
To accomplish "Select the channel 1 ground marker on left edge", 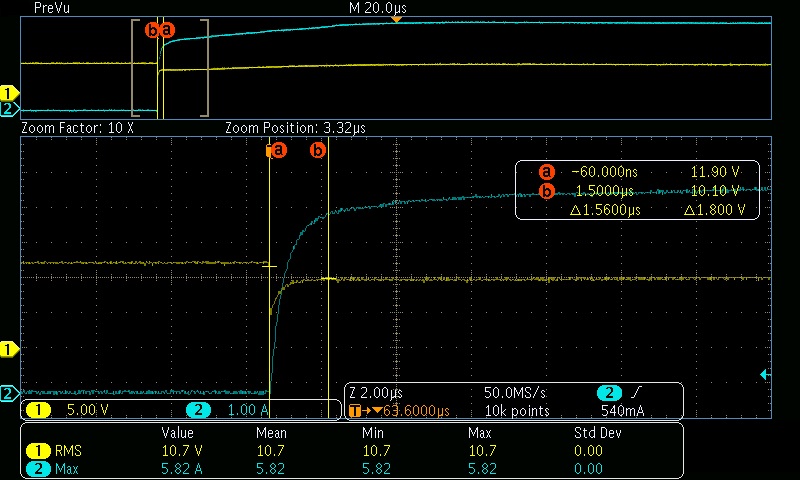I will (10, 349).
